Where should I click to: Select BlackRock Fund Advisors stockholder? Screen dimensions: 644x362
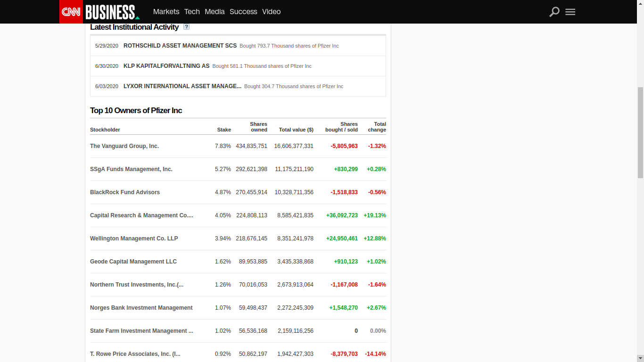pos(125,192)
